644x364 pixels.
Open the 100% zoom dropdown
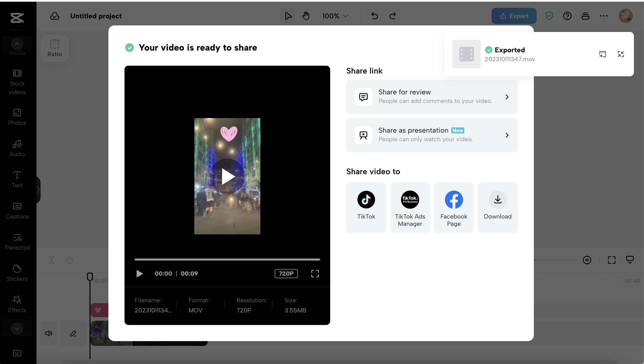click(x=334, y=16)
